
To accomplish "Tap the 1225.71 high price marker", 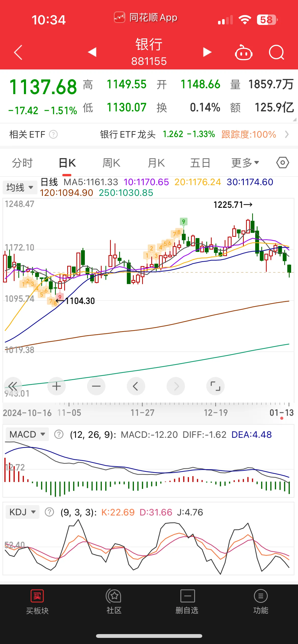I will coord(233,205).
